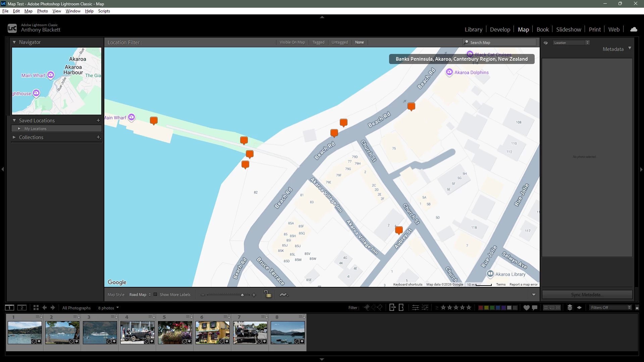The width and height of the screenshot is (644, 362).
Task: Open the Scripts menu
Action: tap(104, 11)
